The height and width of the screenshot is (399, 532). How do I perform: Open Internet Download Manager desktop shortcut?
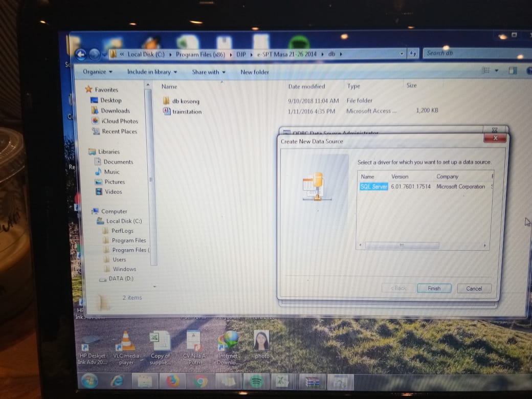click(x=229, y=343)
